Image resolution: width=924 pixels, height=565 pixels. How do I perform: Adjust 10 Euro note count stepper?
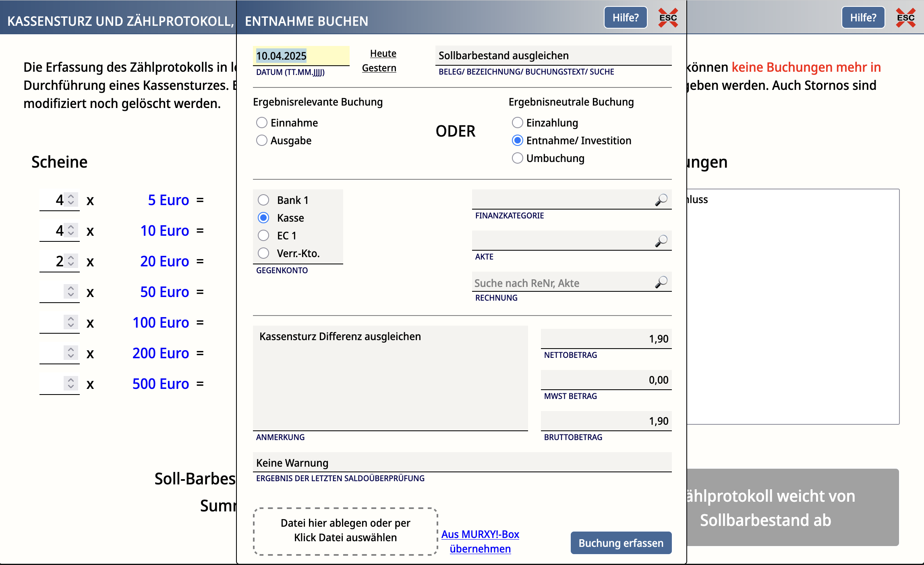[x=71, y=230]
